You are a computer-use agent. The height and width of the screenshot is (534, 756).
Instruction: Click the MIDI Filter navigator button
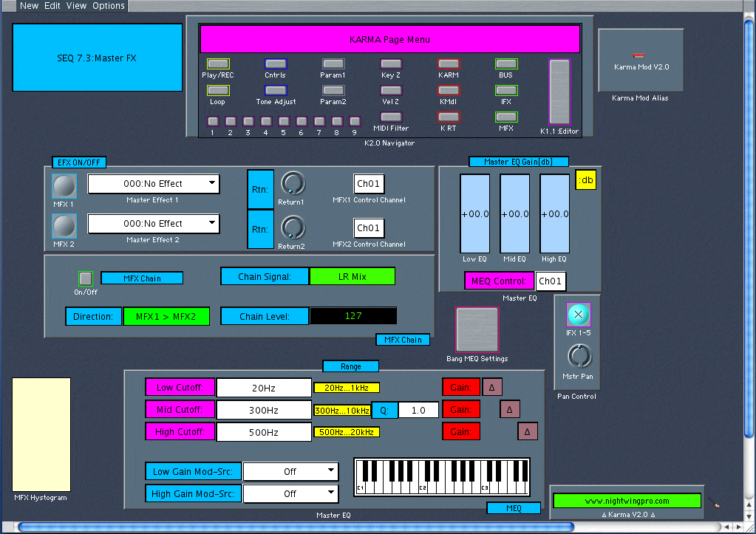[x=391, y=117]
